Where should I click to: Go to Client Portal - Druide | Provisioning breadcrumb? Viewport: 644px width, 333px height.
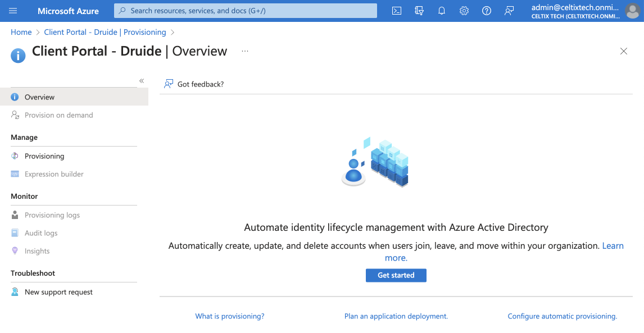click(105, 32)
